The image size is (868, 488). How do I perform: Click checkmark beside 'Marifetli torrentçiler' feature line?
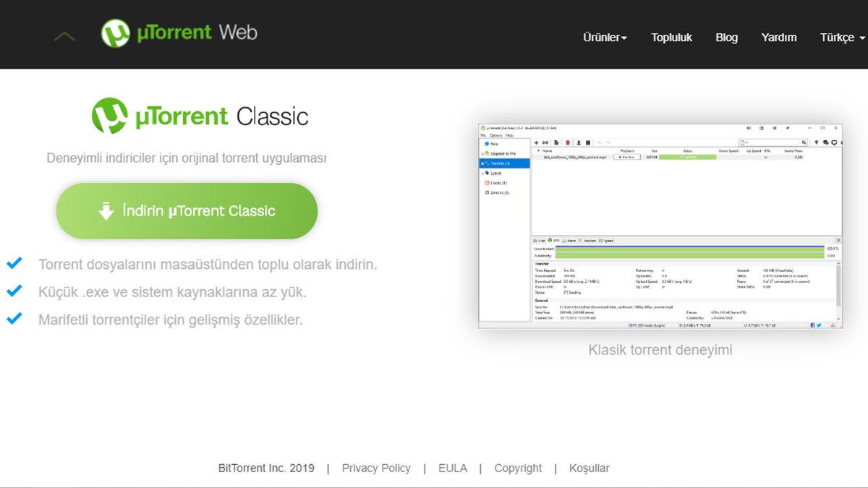[x=14, y=319]
